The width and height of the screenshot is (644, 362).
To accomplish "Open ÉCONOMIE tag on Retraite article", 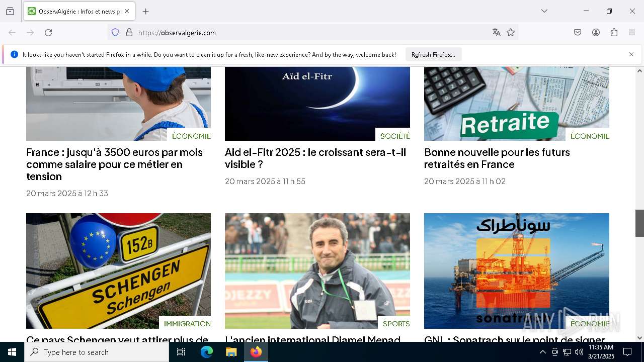I will [x=590, y=136].
